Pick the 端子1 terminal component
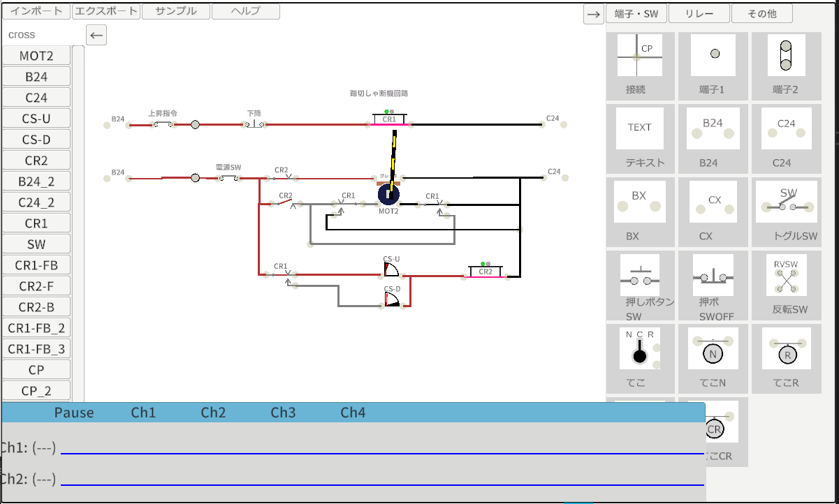The image size is (839, 504). click(713, 56)
